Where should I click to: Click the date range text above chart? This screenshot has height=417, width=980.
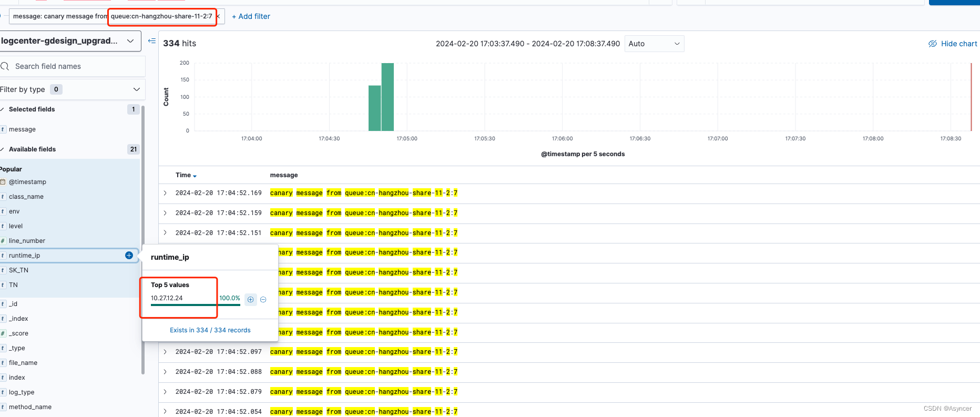pyautogui.click(x=528, y=44)
